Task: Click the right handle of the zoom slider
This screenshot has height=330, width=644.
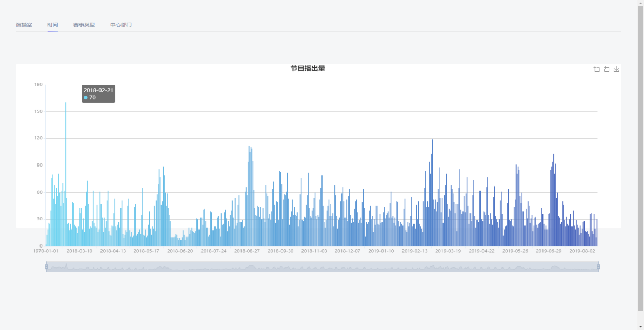Action: 598,266
